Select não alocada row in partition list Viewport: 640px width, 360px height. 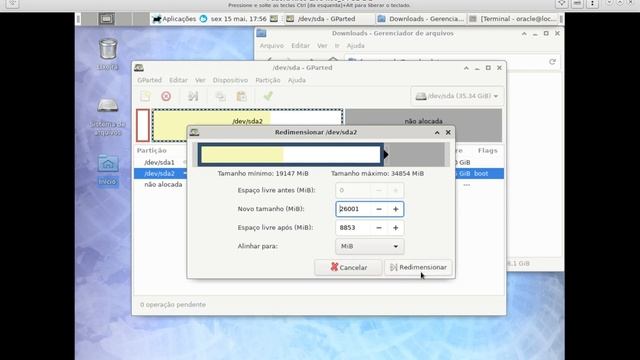pyautogui.click(x=163, y=184)
